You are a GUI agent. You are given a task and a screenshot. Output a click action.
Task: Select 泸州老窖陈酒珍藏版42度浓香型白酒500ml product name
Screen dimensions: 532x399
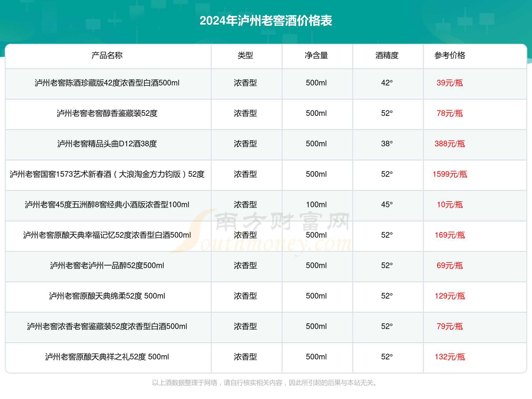tap(107, 83)
